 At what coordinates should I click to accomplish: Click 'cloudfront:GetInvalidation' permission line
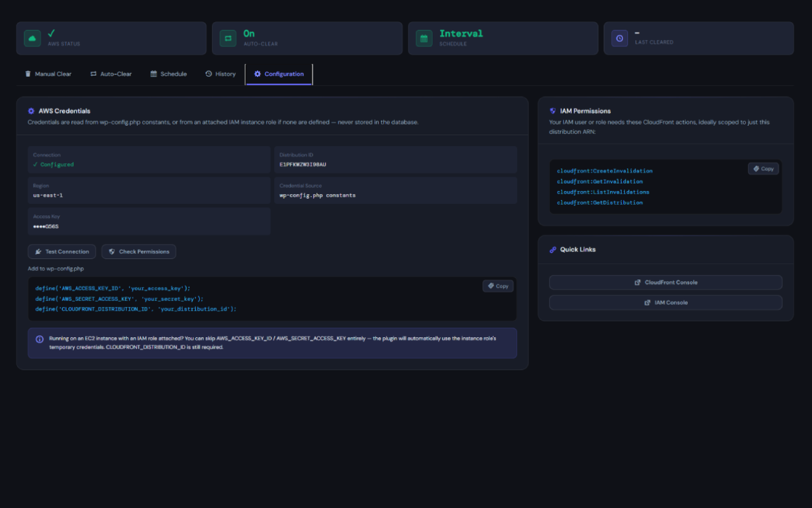click(599, 182)
